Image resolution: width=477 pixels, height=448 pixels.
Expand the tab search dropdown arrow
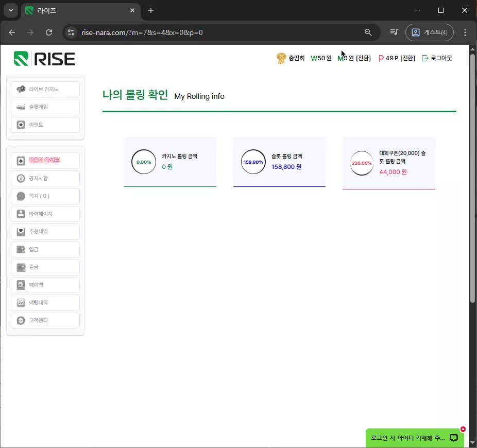pyautogui.click(x=11, y=10)
